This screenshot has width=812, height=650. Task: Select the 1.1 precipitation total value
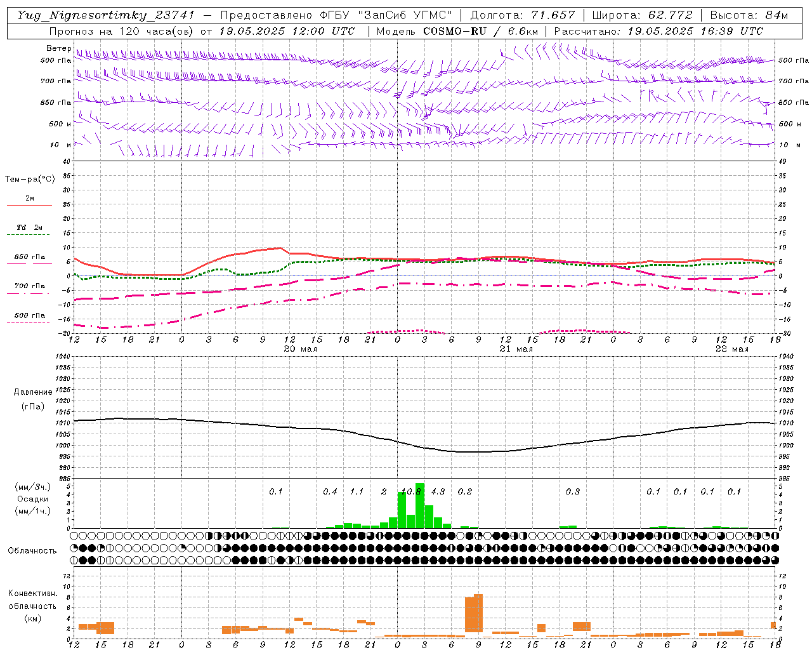(357, 491)
